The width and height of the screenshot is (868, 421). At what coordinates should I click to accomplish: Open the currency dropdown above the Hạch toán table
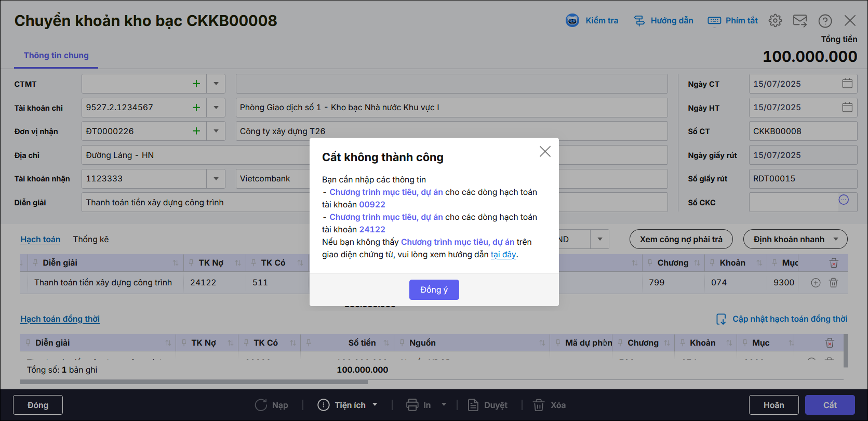(x=600, y=239)
